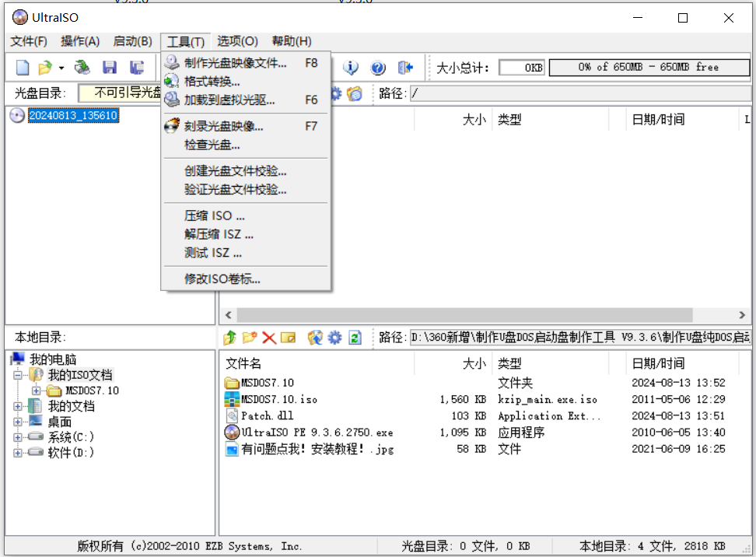The height and width of the screenshot is (557, 756).
Task: Expand the 桌面 tree node
Action: (18, 422)
